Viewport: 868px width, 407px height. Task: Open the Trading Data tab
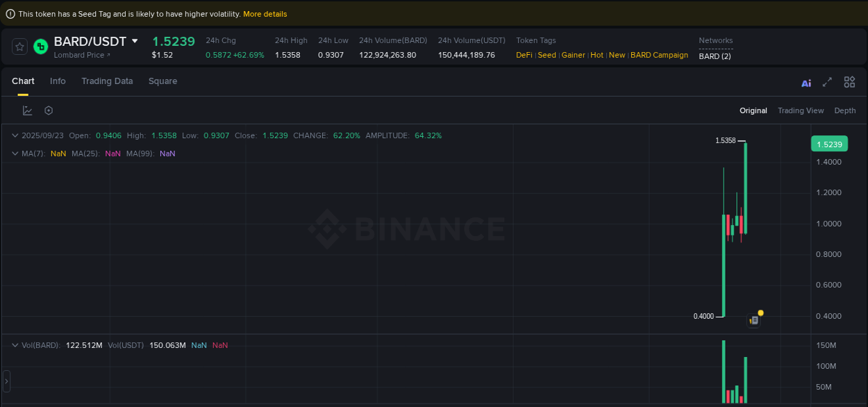click(x=107, y=81)
